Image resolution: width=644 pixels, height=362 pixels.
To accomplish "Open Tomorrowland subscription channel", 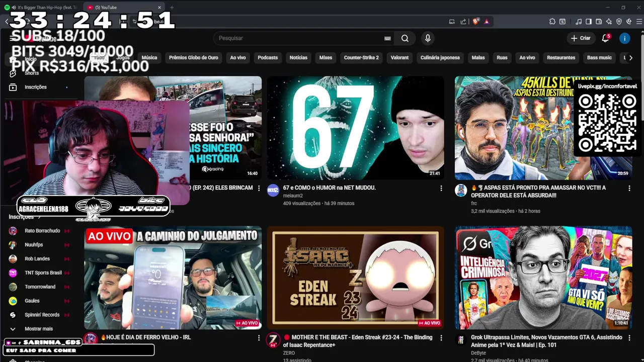I will [x=39, y=287].
